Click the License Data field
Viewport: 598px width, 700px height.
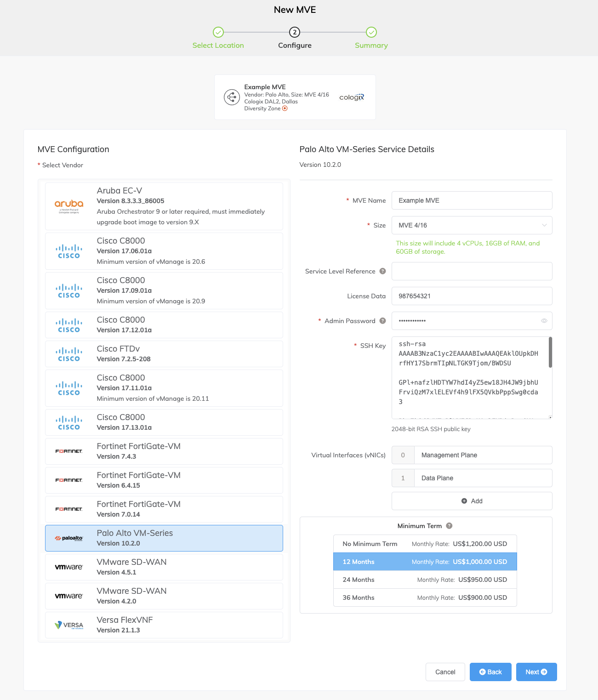[x=472, y=296]
